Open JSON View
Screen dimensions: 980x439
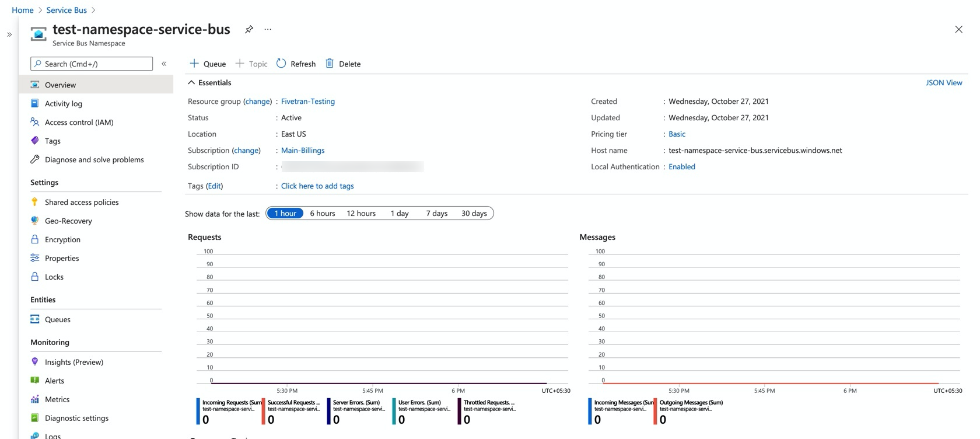pyautogui.click(x=944, y=83)
